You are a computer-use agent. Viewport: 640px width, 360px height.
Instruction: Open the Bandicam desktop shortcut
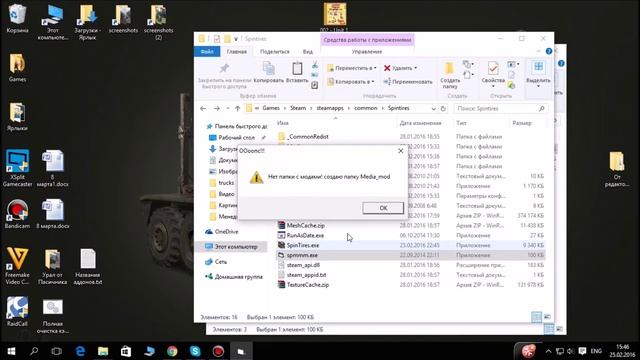17,214
